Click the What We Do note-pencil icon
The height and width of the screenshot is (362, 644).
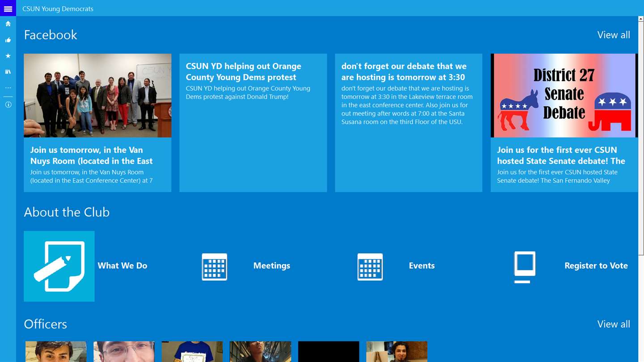(x=59, y=266)
